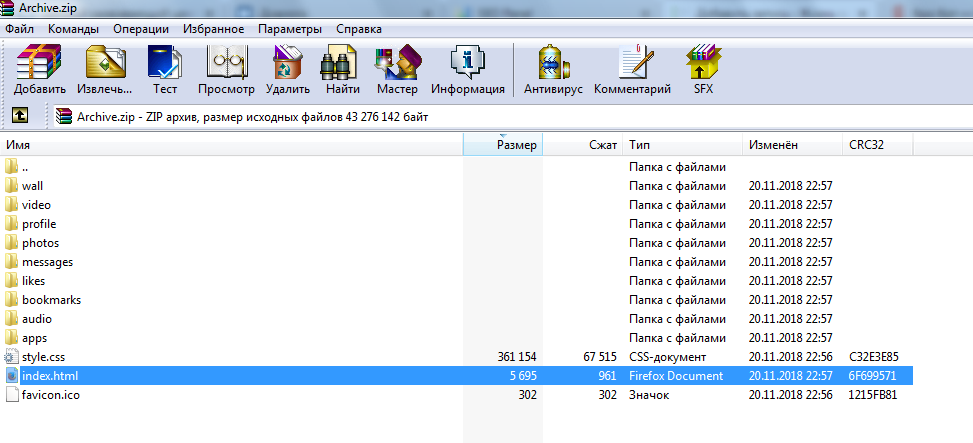
Task: Open the Операции menu
Action: click(x=141, y=29)
